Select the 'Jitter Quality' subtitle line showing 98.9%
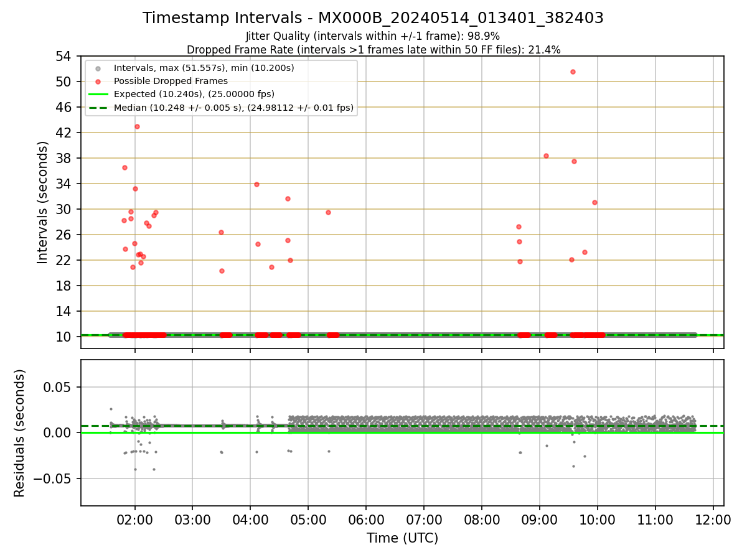 point(374,37)
